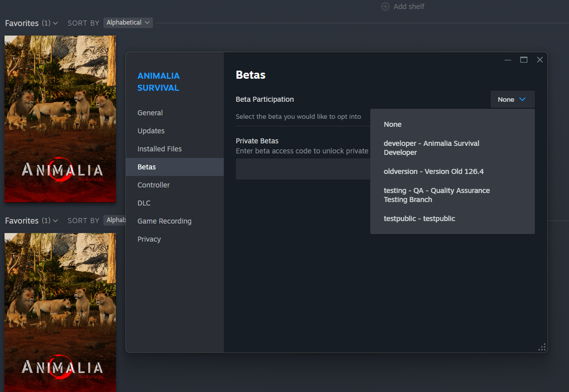This screenshot has height=392, width=569.
Task: Click the Animalia Survival game thumbnail
Action: tap(60, 119)
